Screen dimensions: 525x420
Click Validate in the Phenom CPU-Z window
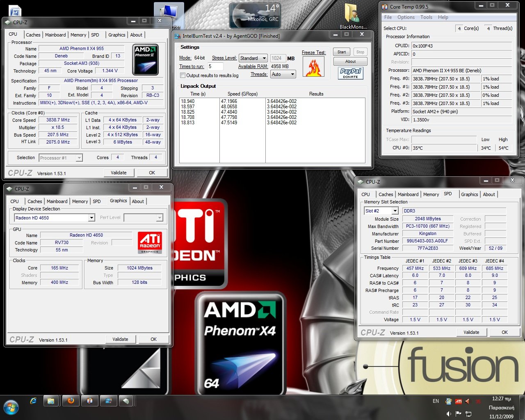tap(119, 173)
